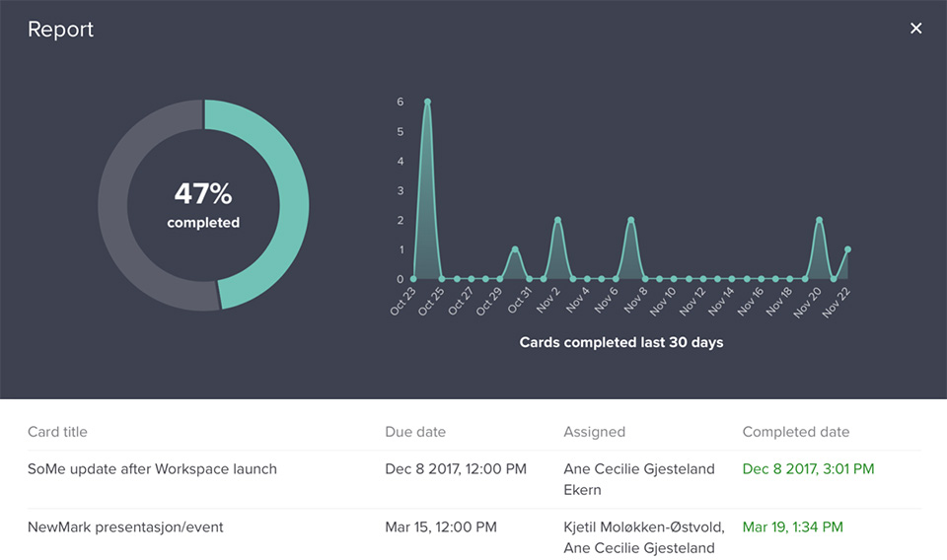Open card NewMark presentasjon/event
The height and width of the screenshot is (560, 947).
[x=125, y=526]
